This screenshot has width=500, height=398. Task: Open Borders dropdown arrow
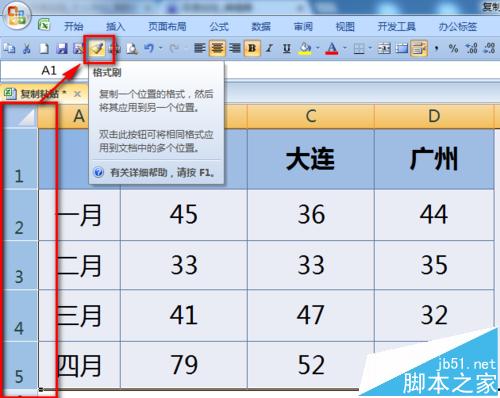coord(370,49)
